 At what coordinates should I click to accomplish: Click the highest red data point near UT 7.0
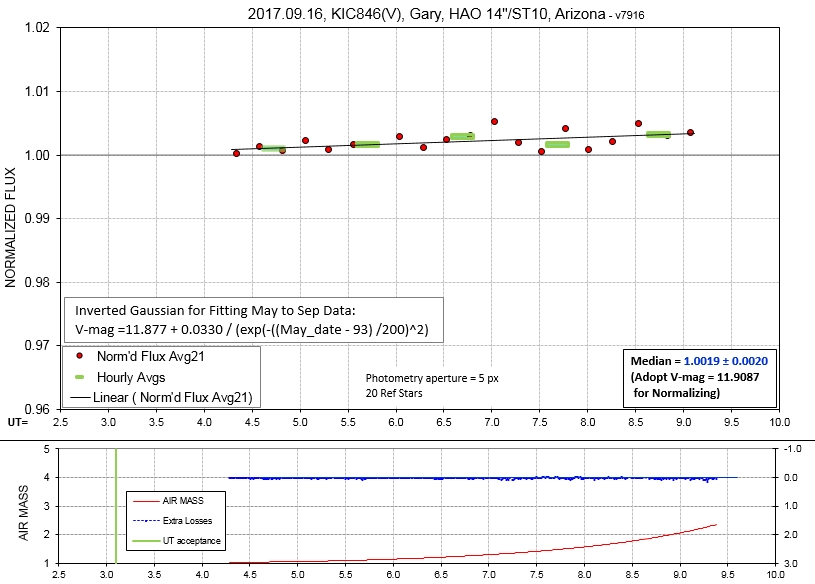pos(494,122)
